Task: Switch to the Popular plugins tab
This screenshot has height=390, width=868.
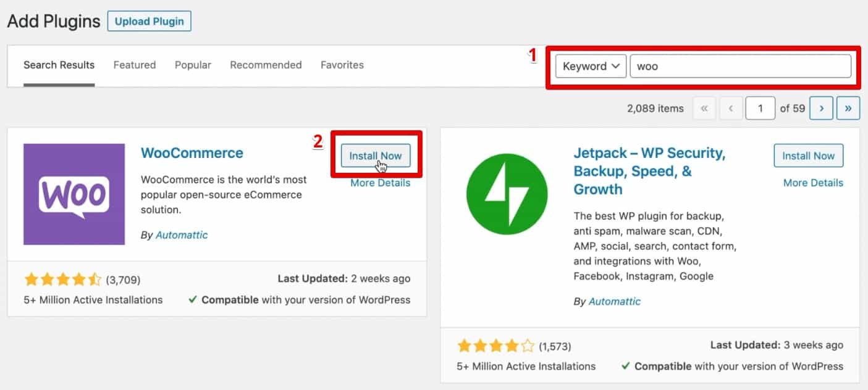Action: pyautogui.click(x=193, y=65)
